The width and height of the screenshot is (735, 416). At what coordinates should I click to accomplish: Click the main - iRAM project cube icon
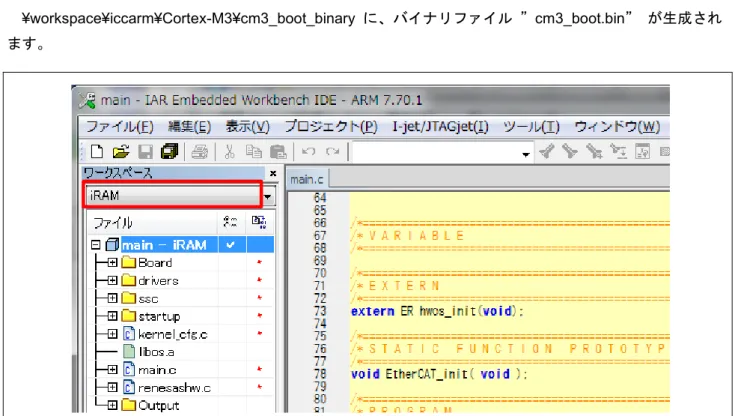tap(112, 245)
